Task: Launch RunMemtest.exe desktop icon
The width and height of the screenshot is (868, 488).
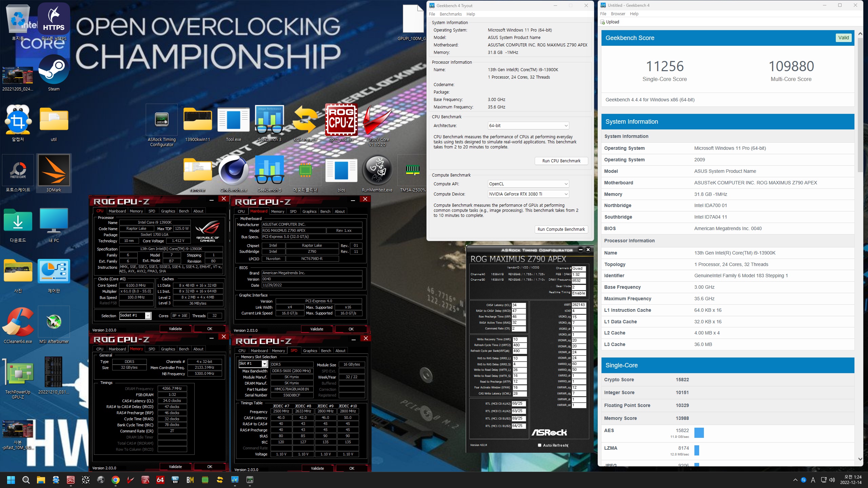Action: point(377,174)
